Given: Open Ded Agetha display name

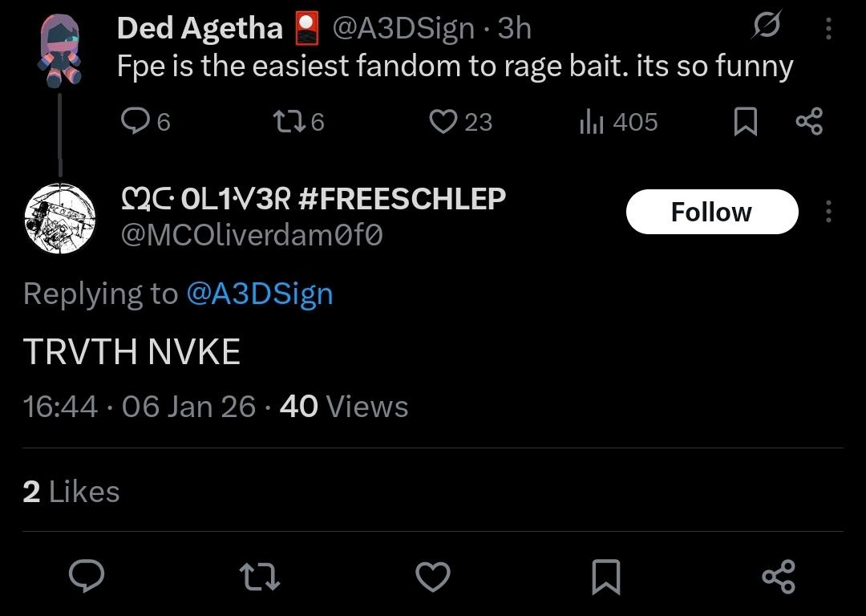Looking at the screenshot, I should 200,29.
